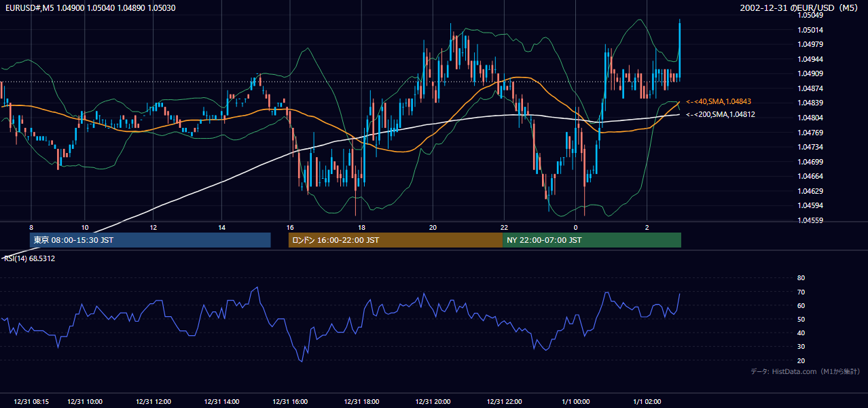The image size is (868, 408).
Task: Click price axis value 1.04734
Action: (x=811, y=147)
